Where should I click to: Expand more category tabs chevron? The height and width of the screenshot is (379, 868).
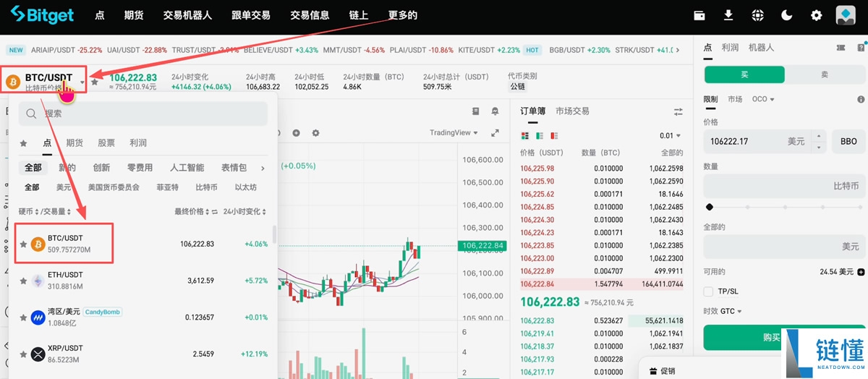tap(263, 168)
